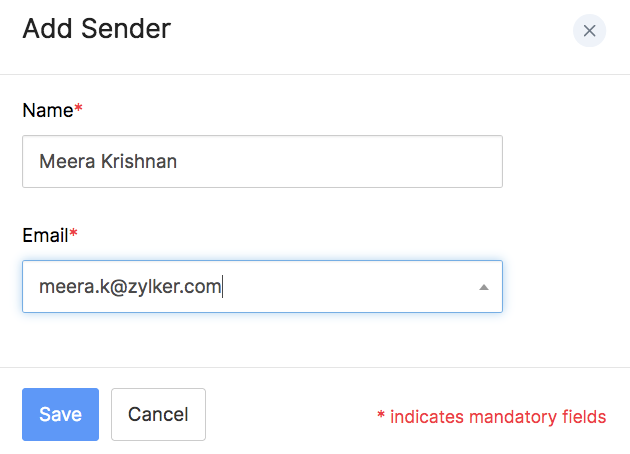Click the Save button

(60, 414)
